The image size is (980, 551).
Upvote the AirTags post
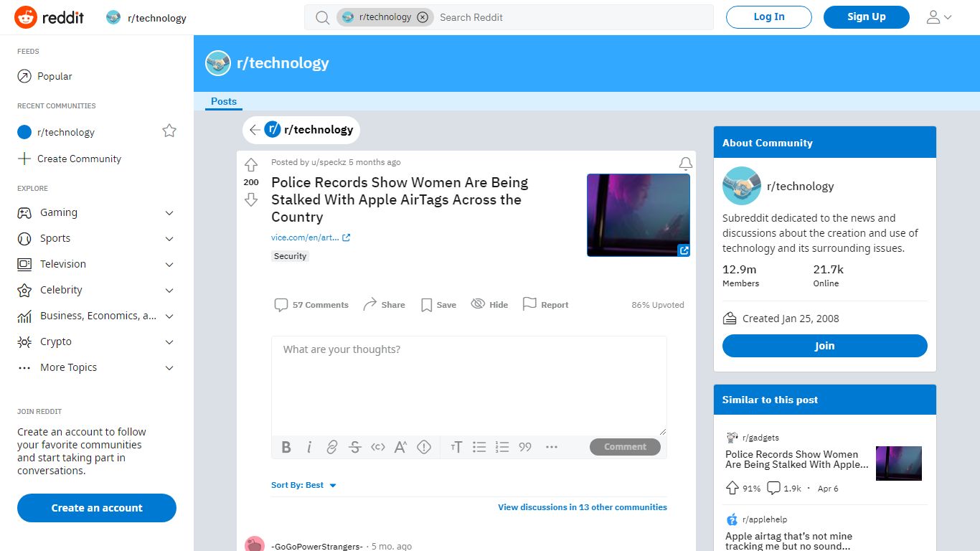tap(251, 165)
